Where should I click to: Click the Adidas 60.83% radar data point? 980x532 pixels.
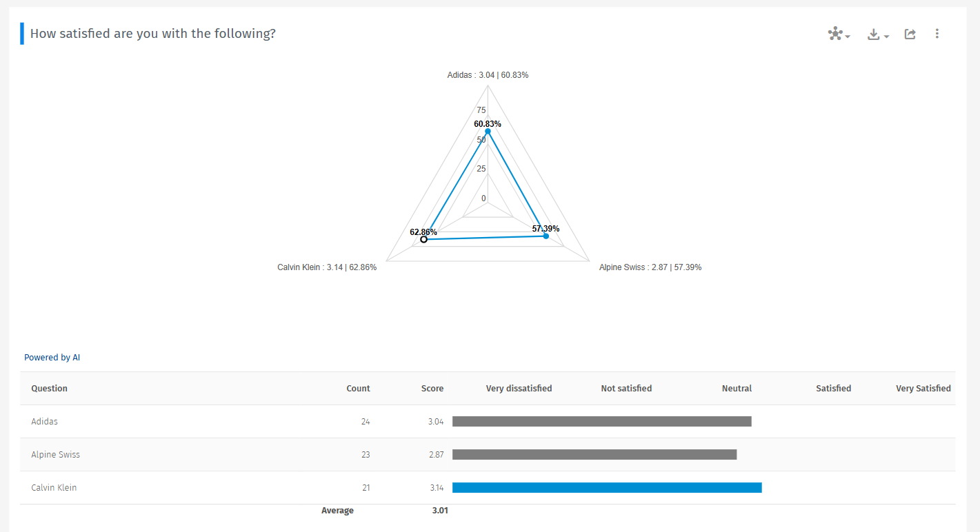488,131
